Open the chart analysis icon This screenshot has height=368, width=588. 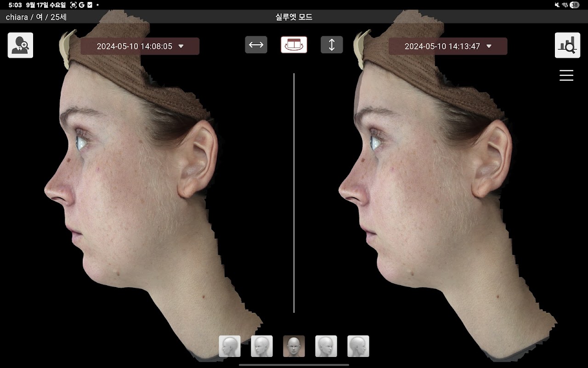567,45
